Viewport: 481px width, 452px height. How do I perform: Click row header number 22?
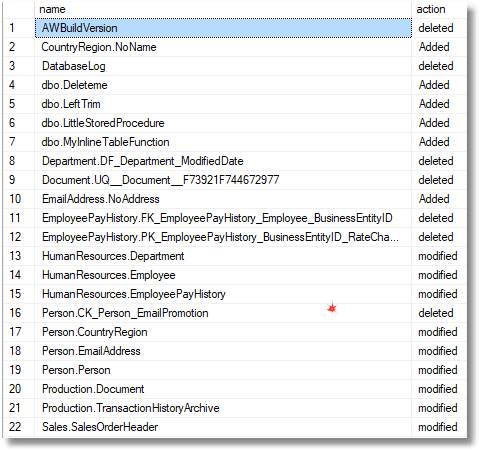19,427
